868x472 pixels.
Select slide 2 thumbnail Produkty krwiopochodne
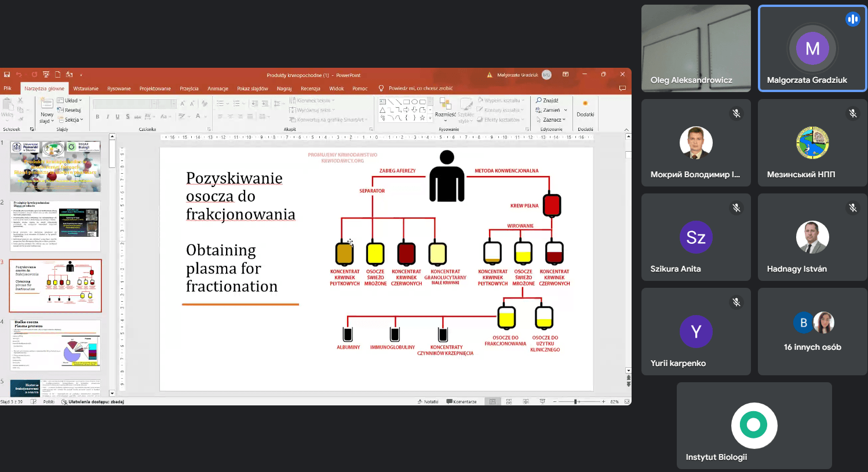click(56, 226)
